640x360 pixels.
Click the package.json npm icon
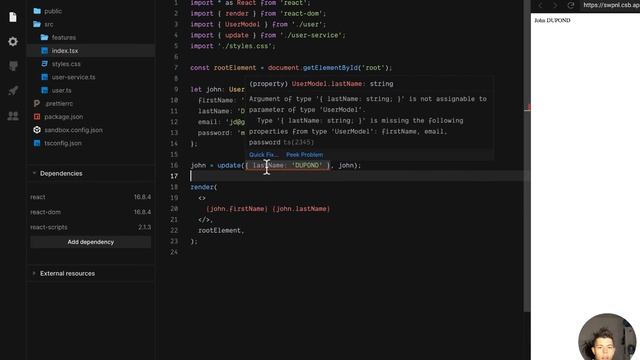tap(37, 117)
